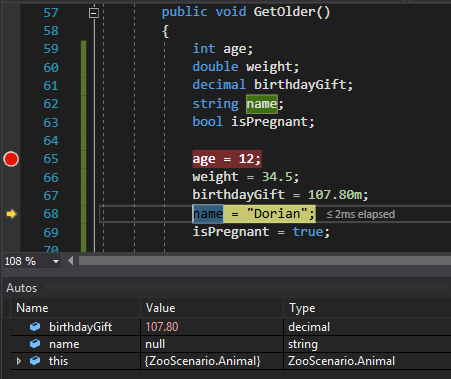Open the 108 % zoom level dropdown

pyautogui.click(x=56, y=261)
